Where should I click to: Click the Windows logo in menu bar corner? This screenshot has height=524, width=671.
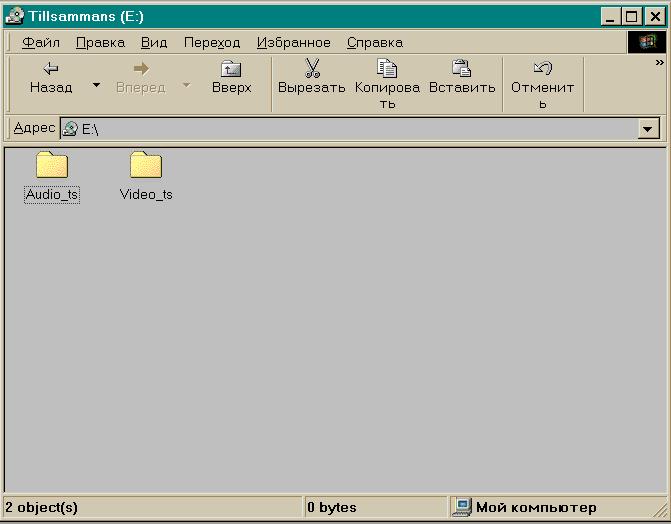[x=647, y=42]
